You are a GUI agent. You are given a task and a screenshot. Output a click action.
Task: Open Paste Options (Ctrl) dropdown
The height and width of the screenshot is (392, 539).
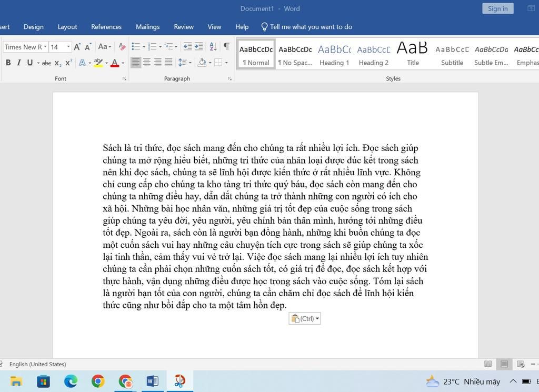pos(305,318)
